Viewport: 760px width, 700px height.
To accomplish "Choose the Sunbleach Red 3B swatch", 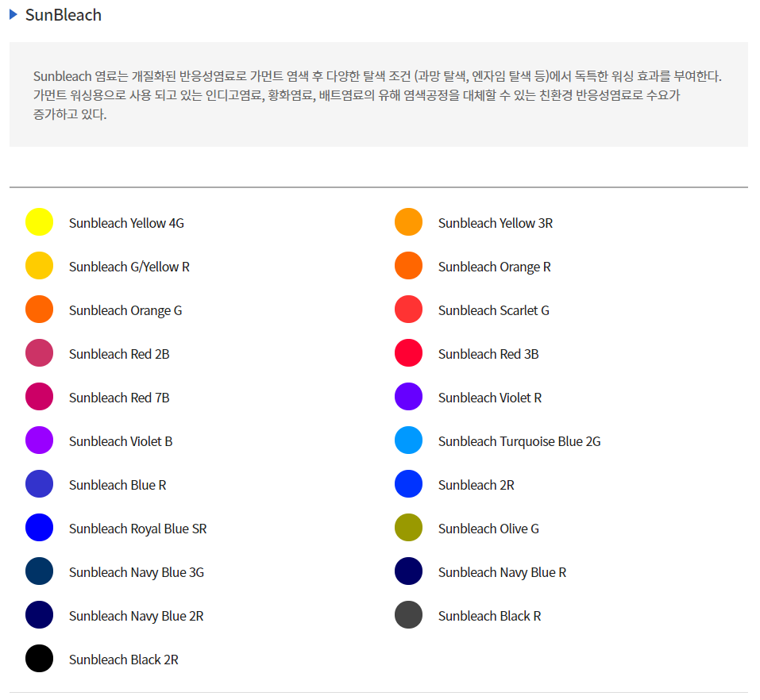I will point(409,352).
